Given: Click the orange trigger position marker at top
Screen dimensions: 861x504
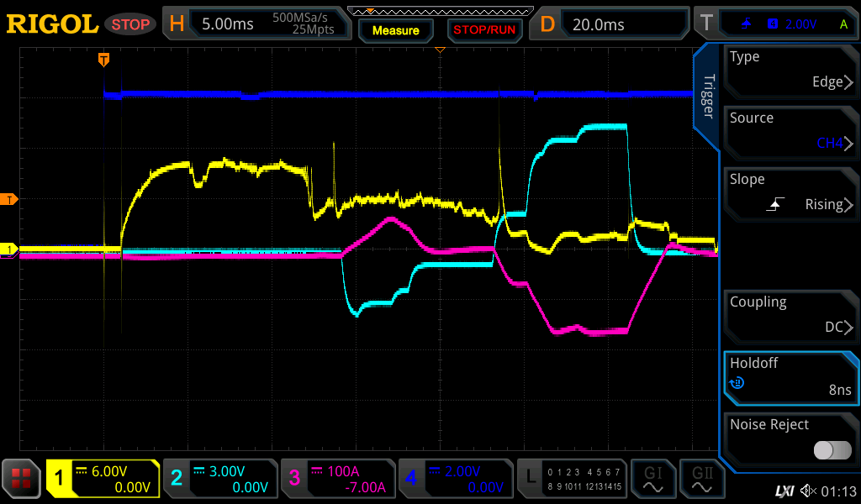Looking at the screenshot, I should (103, 60).
